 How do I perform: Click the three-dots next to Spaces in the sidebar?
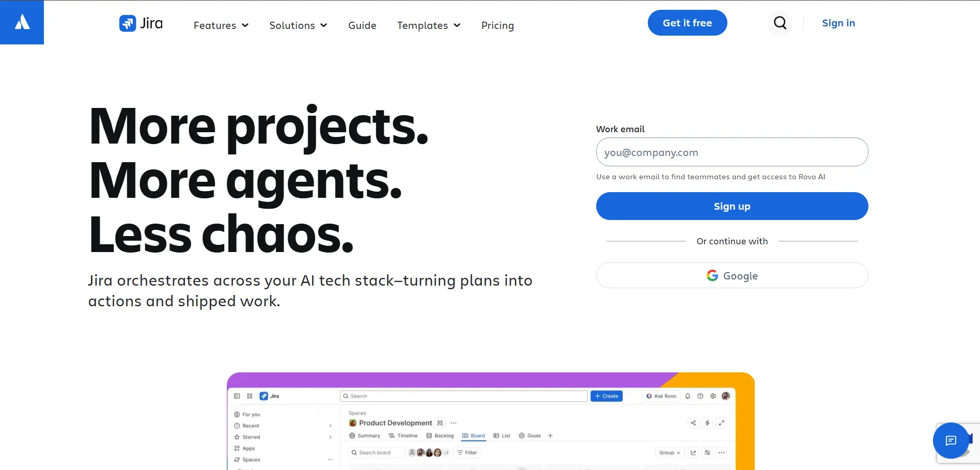coord(330,460)
